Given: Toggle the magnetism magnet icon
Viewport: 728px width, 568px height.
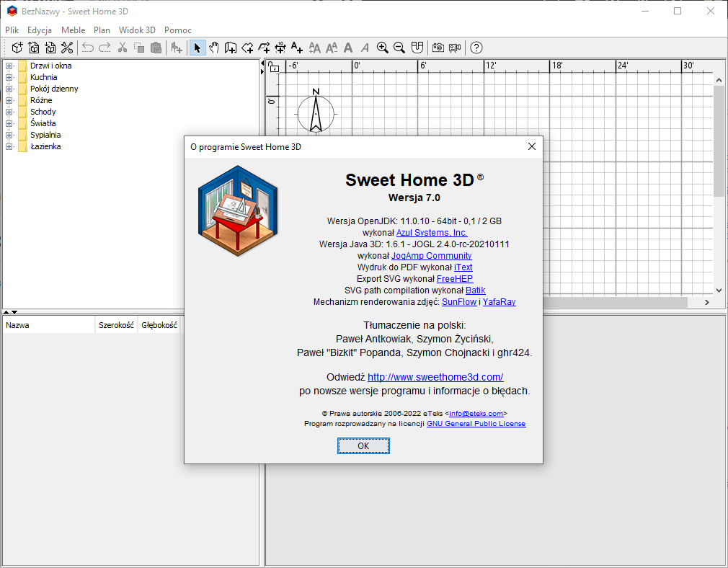Looking at the screenshot, I should tap(417, 48).
